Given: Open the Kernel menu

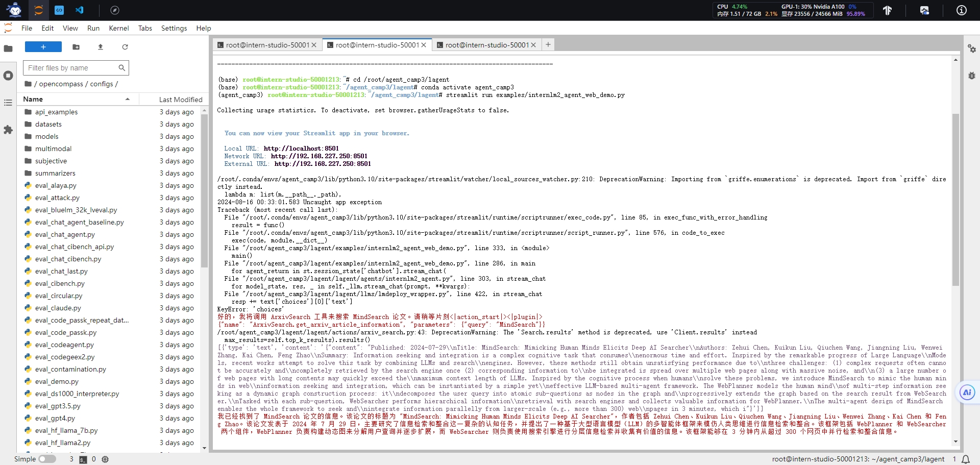Looking at the screenshot, I should [x=119, y=28].
